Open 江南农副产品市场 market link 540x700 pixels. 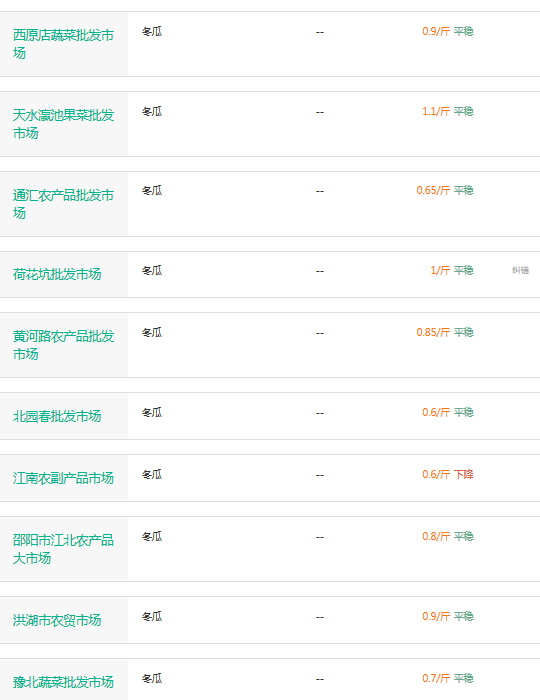pos(63,478)
